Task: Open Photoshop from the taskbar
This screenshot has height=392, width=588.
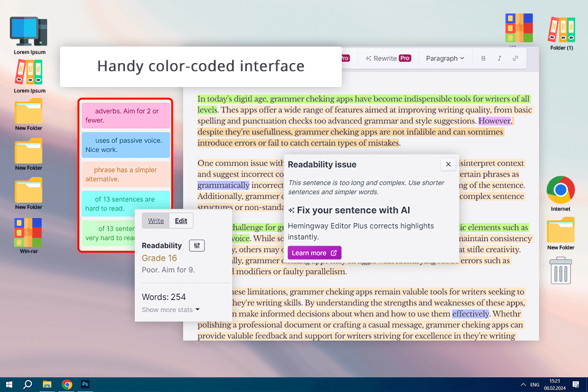Action: click(x=85, y=384)
